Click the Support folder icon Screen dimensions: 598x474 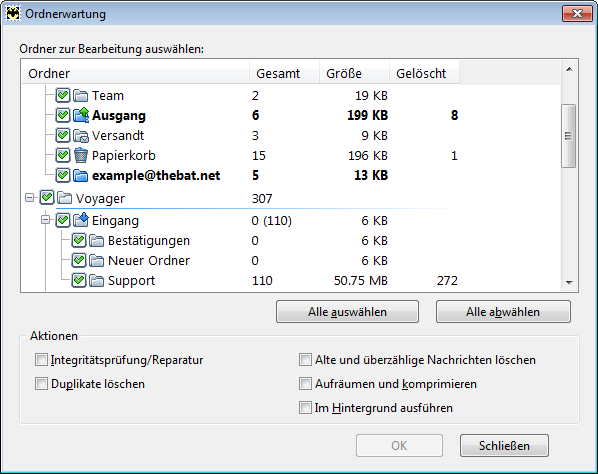tap(96, 281)
